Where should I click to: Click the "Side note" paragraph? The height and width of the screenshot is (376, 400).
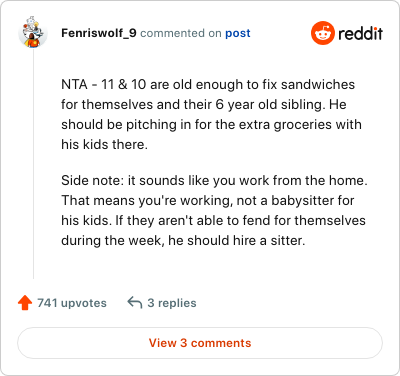coord(214,210)
